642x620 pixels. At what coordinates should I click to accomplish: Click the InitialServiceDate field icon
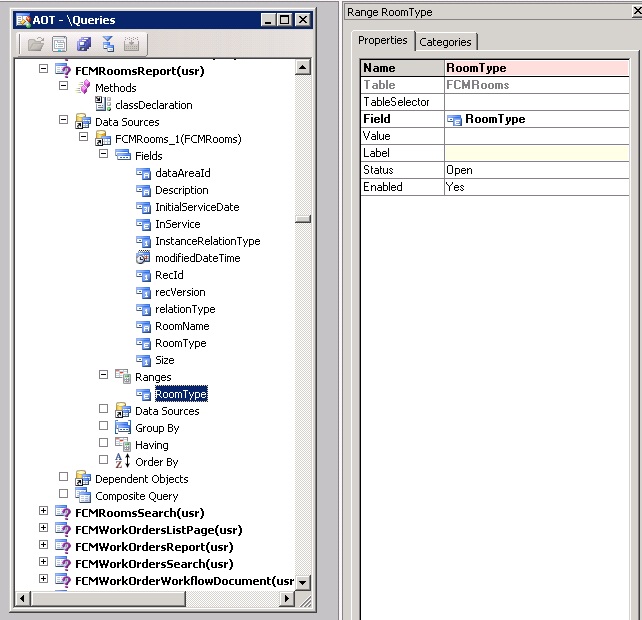coord(143,207)
